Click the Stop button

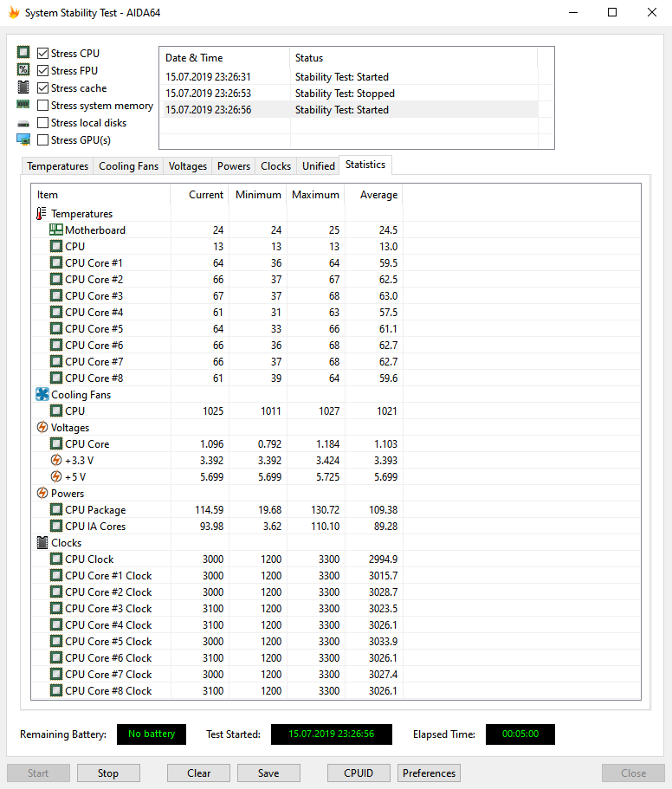coord(108,773)
